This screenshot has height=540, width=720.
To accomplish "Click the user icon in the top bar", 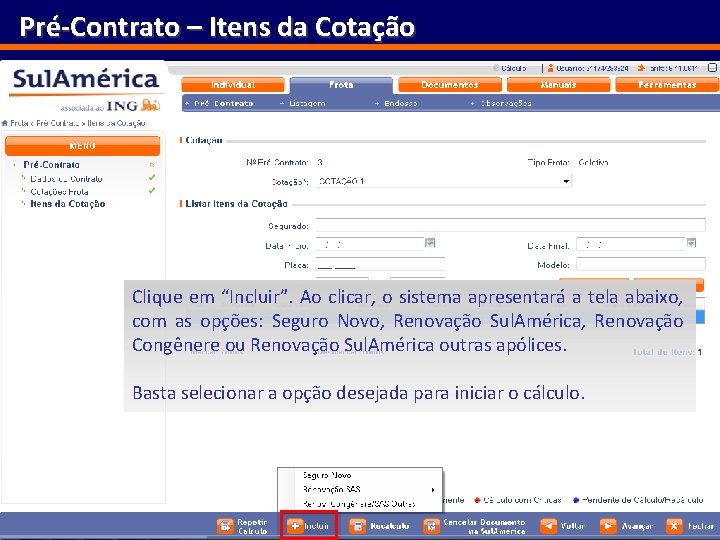I will pos(550,68).
